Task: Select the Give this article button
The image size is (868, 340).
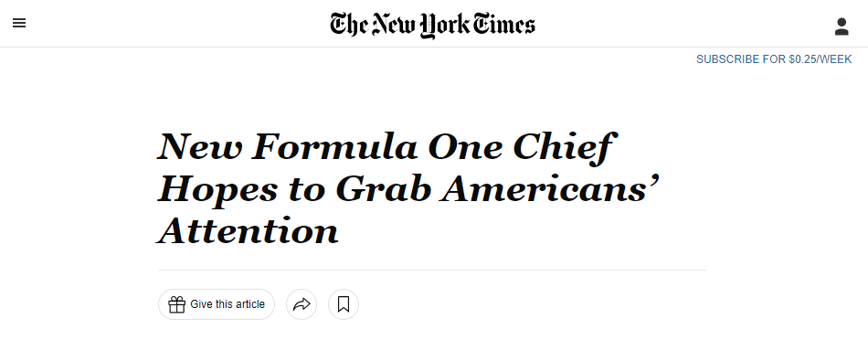Action: (217, 304)
